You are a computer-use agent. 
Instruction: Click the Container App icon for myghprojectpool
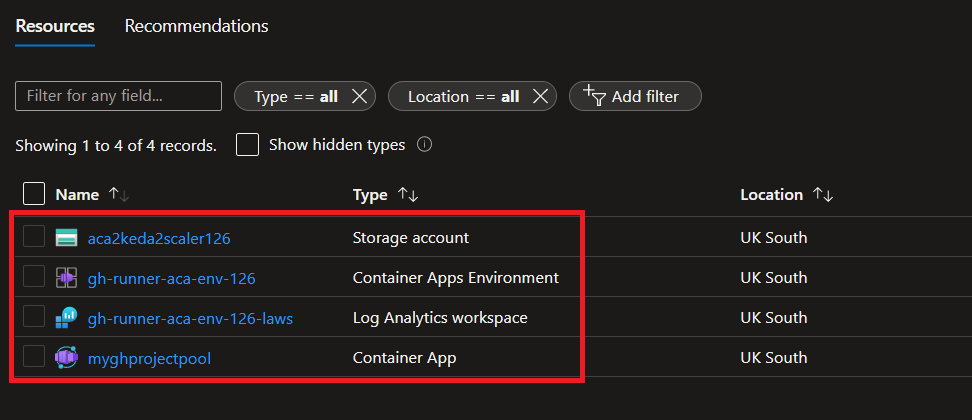[x=66, y=357]
